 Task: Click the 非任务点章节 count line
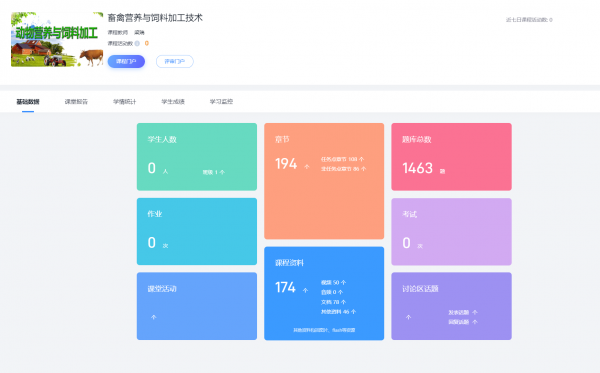click(x=343, y=169)
